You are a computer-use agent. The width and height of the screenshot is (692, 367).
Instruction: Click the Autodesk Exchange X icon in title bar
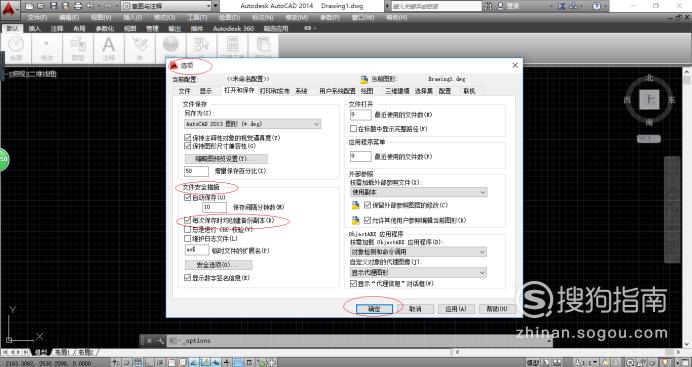click(x=561, y=6)
